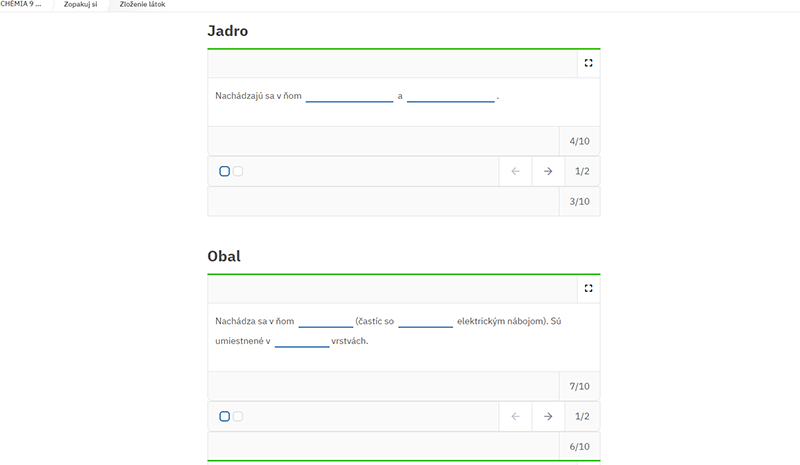Go to next Obal slide arrow

click(548, 417)
